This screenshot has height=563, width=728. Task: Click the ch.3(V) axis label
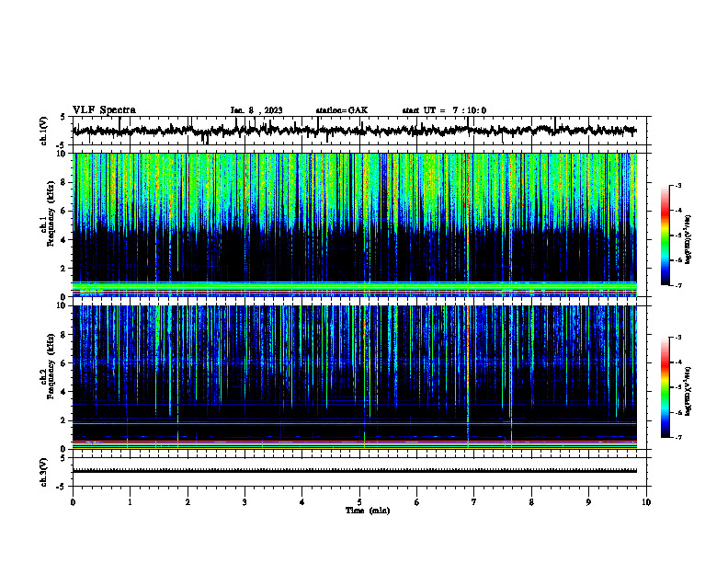(x=44, y=473)
